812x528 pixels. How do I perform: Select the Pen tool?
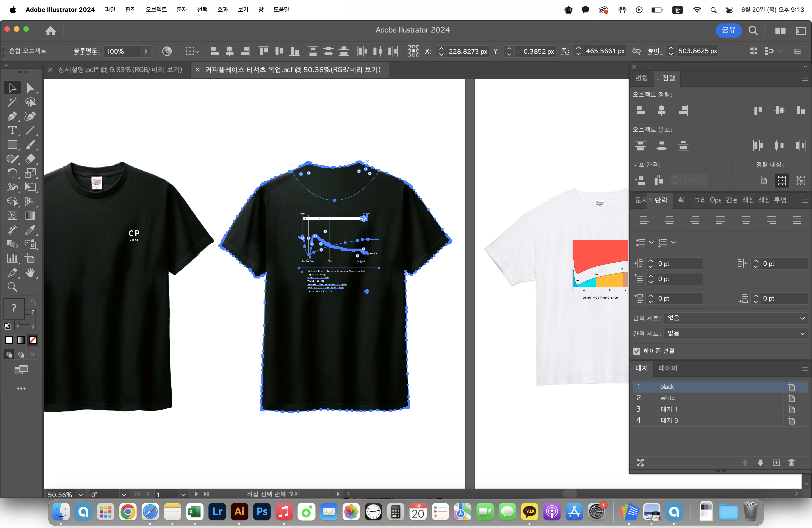coord(12,116)
